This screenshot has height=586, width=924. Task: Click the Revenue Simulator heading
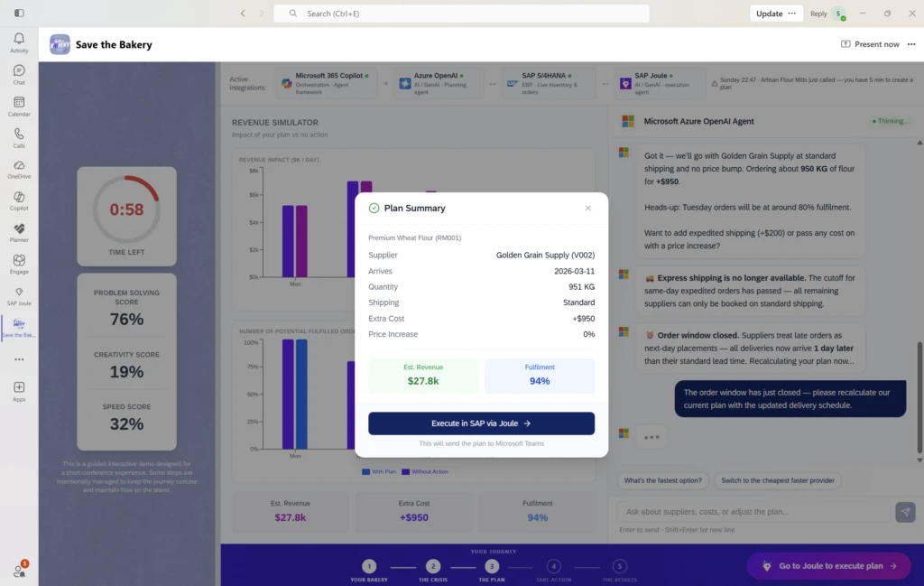point(274,123)
